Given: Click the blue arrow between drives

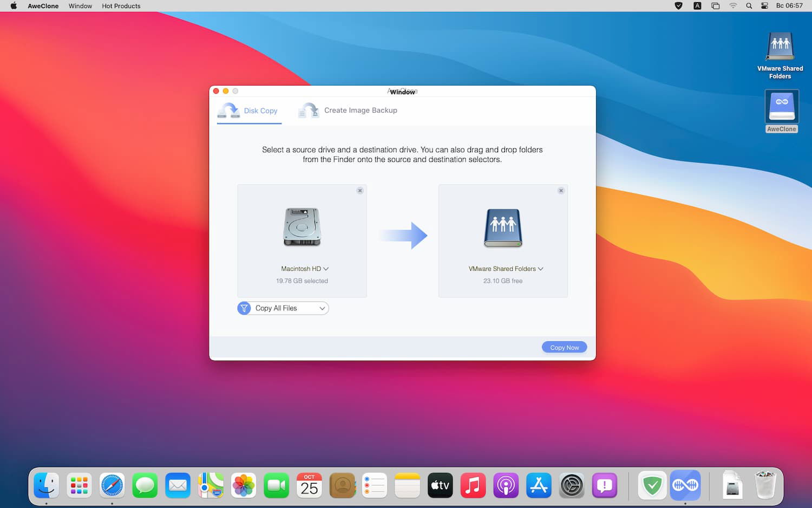Looking at the screenshot, I should (403, 235).
